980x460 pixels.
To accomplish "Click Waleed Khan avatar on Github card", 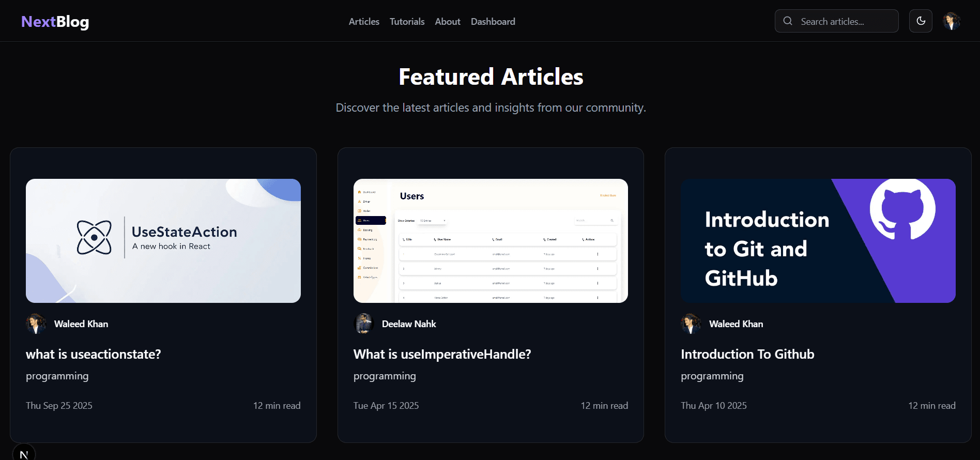I will coord(691,324).
